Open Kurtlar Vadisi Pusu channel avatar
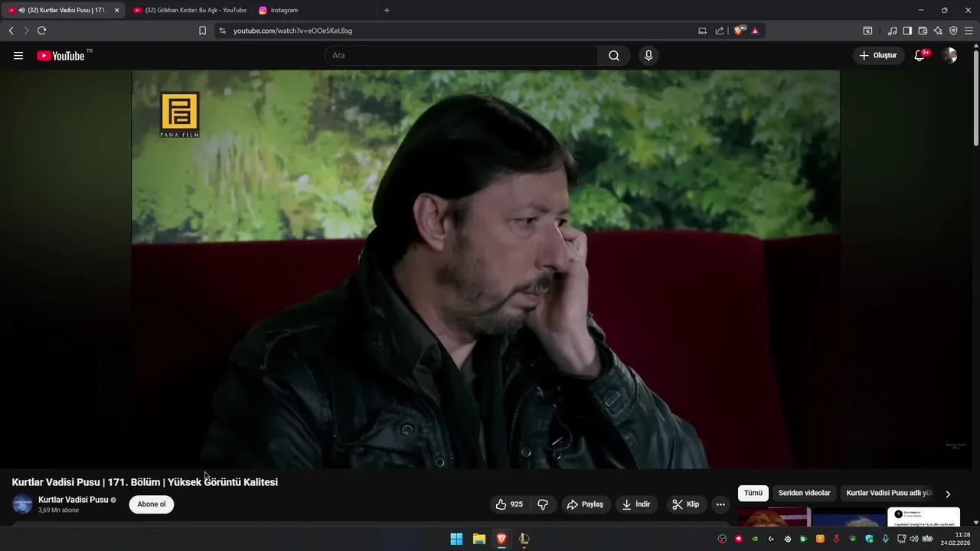 [22, 504]
